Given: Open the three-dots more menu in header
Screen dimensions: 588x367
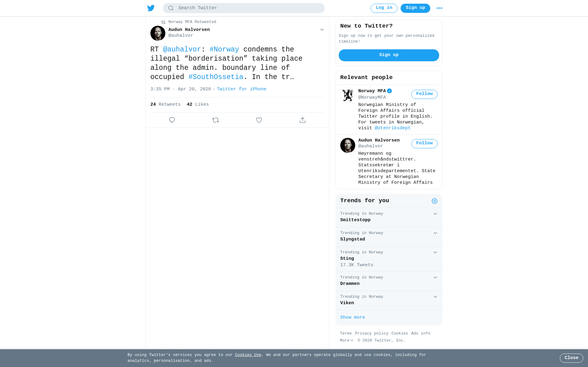Looking at the screenshot, I should coord(439,8).
